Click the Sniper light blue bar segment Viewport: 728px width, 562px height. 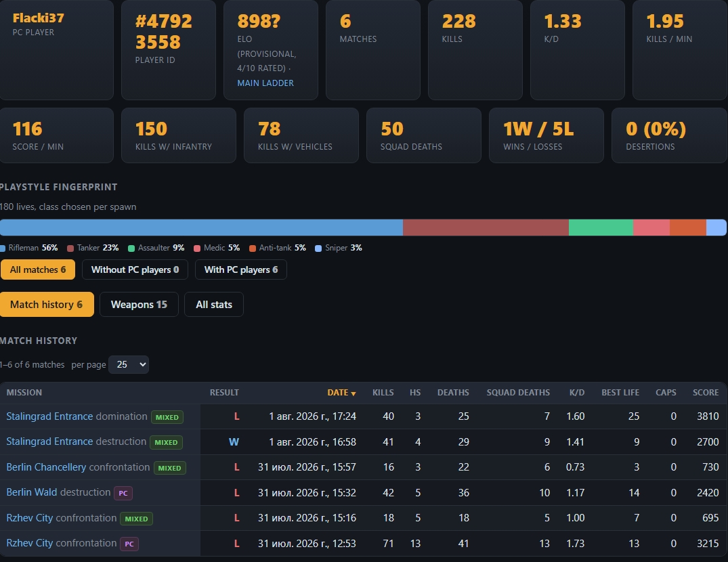pyautogui.click(x=716, y=228)
